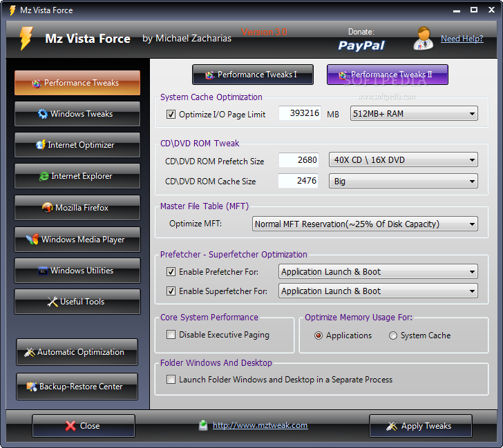Open the Windows Media Player section
503x448 pixels.
point(77,240)
